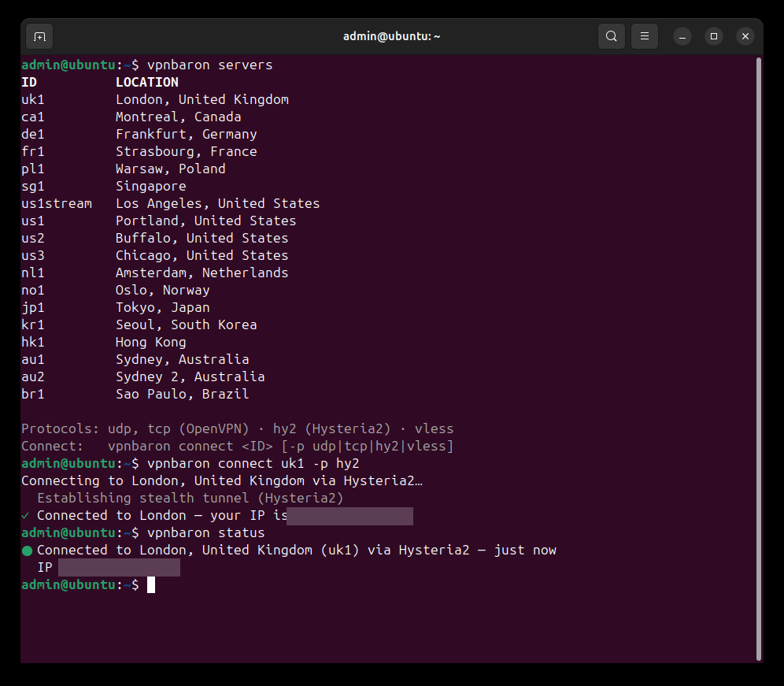This screenshot has width=784, height=686.
Task: Select the br1 server ID
Action: (x=33, y=395)
